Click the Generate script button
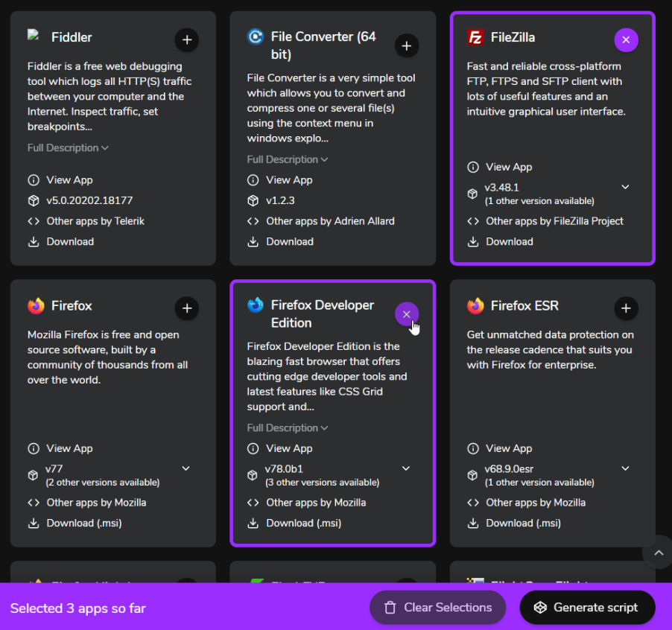Image resolution: width=672 pixels, height=630 pixels. pyautogui.click(x=587, y=608)
